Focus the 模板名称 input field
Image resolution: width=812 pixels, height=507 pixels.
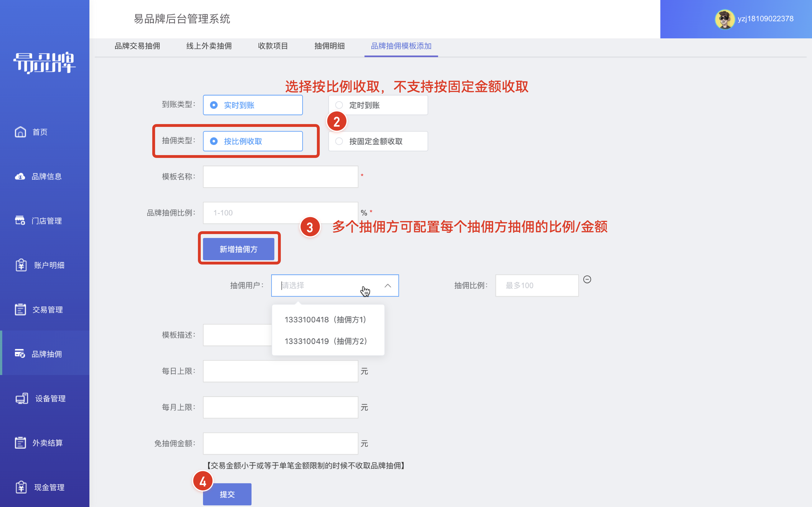click(x=281, y=177)
